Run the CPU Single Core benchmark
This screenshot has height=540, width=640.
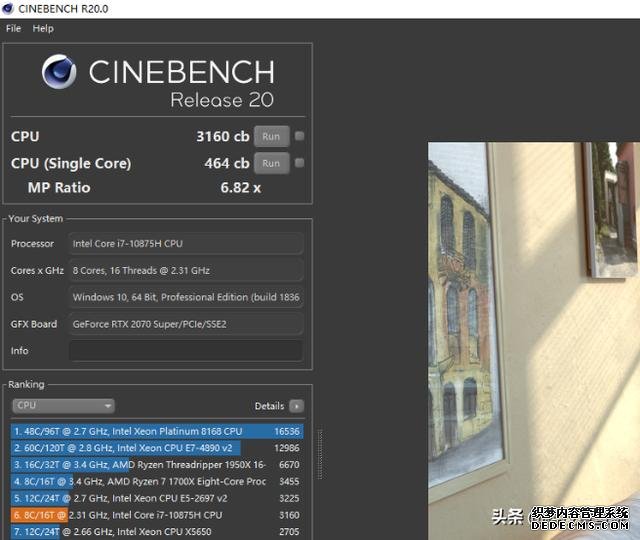(271, 163)
